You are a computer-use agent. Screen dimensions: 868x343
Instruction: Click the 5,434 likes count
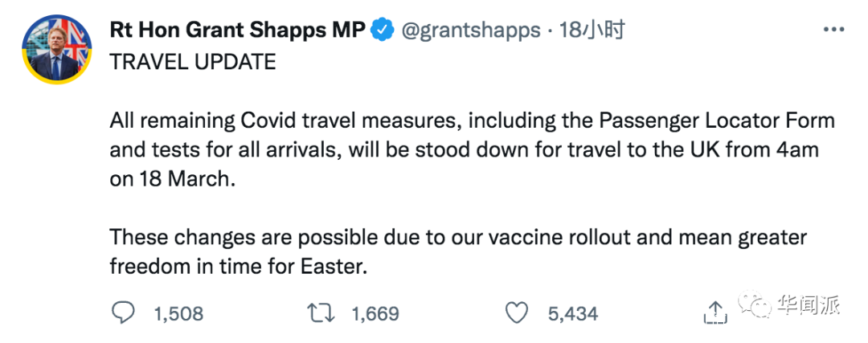(x=572, y=313)
